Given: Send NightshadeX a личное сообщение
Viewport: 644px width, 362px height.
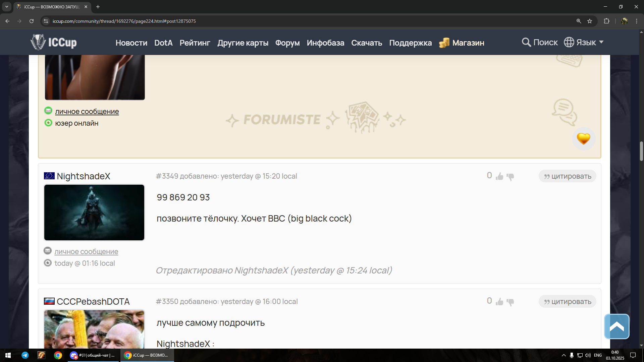Looking at the screenshot, I should (86, 252).
